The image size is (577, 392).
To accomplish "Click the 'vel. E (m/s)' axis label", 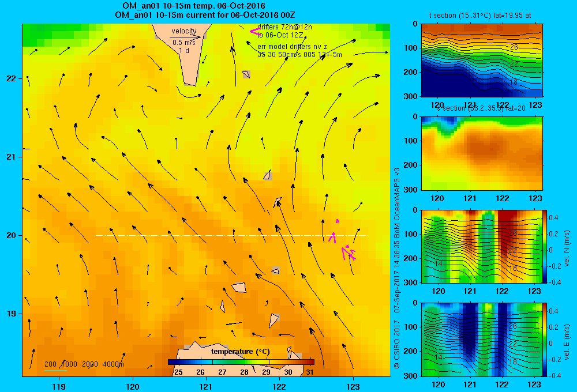I will coord(567,342).
